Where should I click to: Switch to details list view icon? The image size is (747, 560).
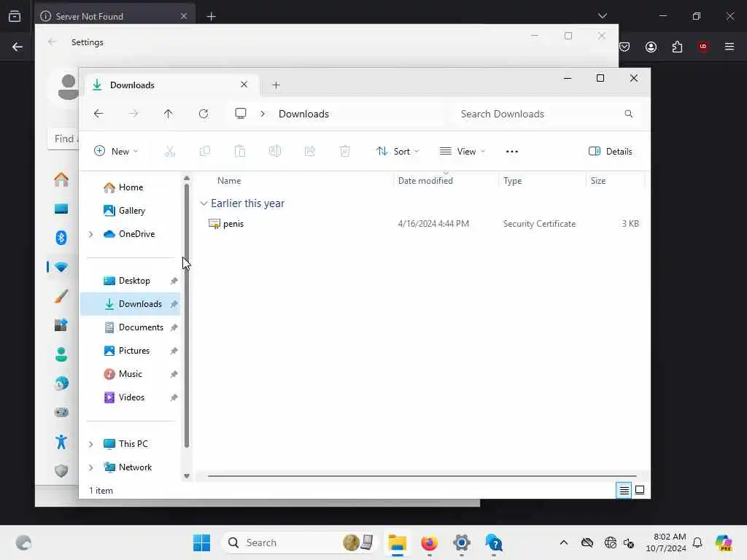point(624,490)
